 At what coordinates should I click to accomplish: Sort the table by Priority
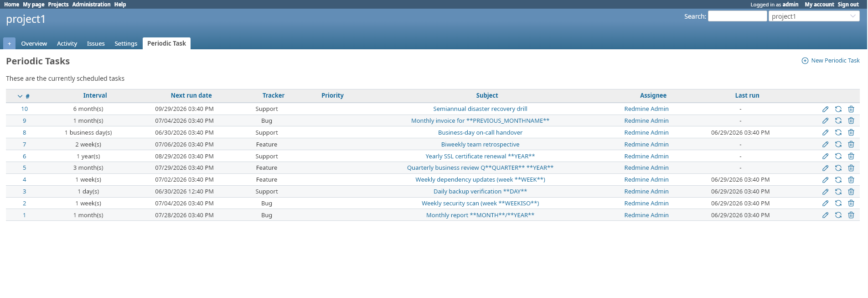tap(332, 95)
